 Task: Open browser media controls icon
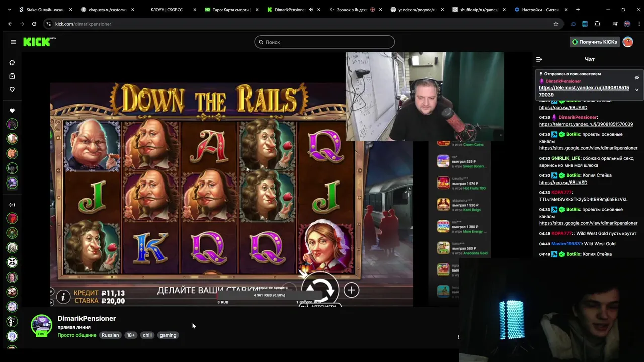tap(615, 24)
